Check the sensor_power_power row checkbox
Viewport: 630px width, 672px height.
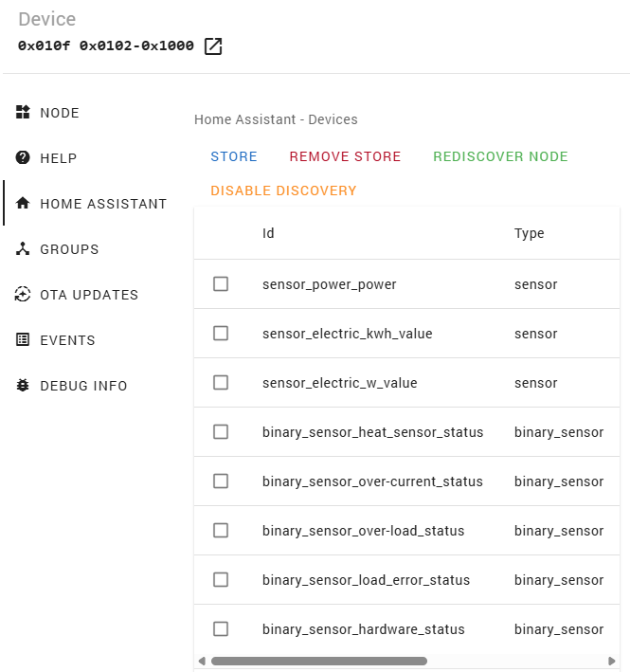(221, 284)
